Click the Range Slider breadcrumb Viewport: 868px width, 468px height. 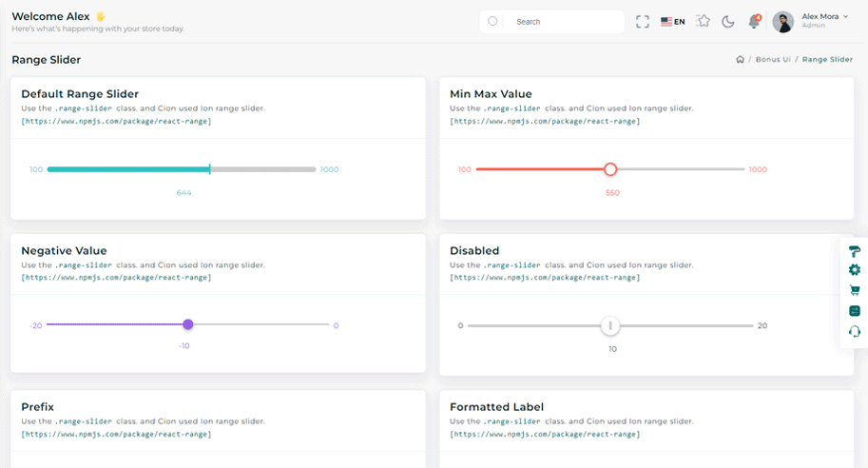827,60
